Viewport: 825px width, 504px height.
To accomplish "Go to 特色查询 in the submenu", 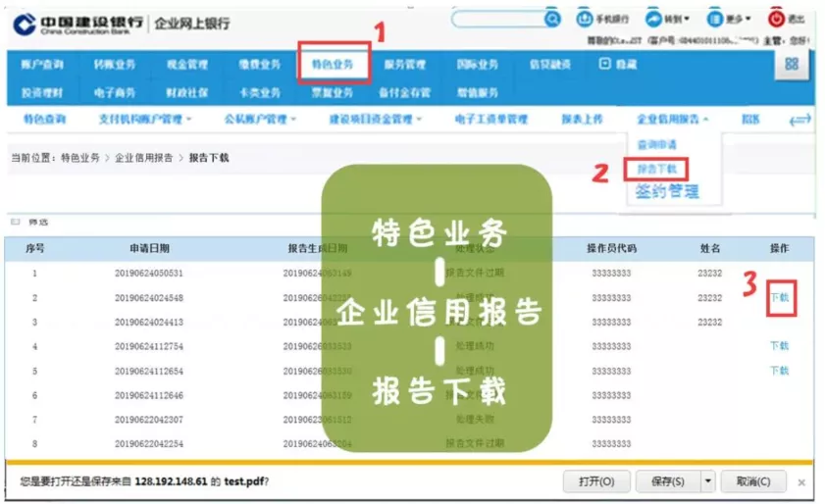I will click(45, 120).
